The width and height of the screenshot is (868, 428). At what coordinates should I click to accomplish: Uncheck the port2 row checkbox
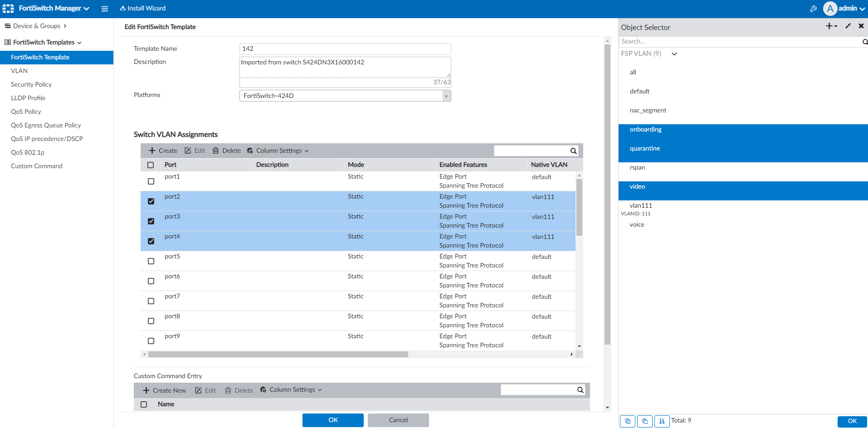point(151,201)
